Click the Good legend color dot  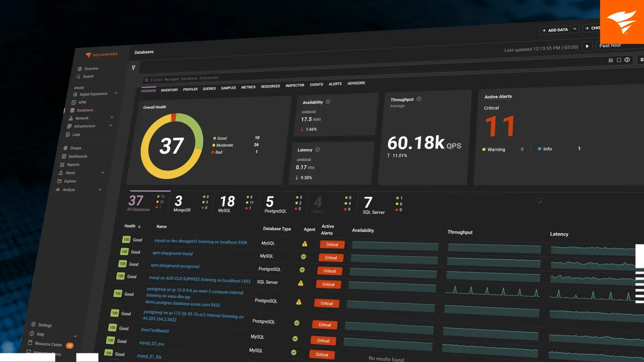[215, 138]
